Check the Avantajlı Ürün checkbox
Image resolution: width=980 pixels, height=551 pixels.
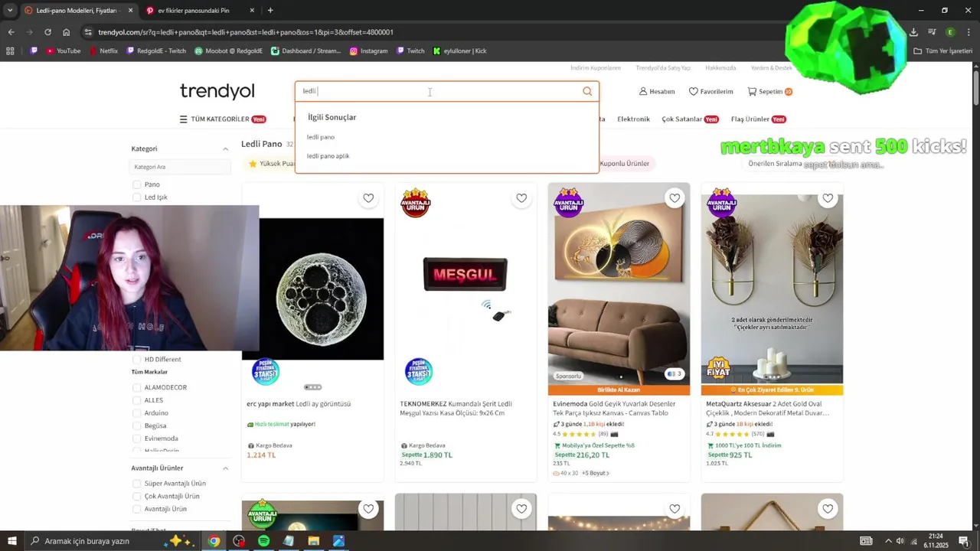pos(137,509)
